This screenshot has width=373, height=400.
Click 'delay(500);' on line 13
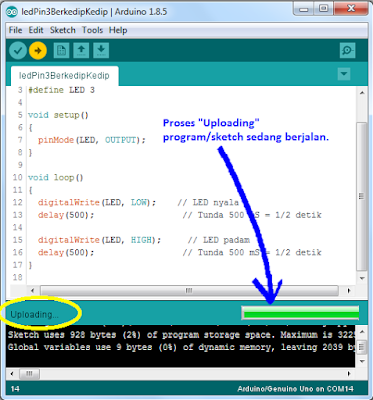pyautogui.click(x=66, y=215)
